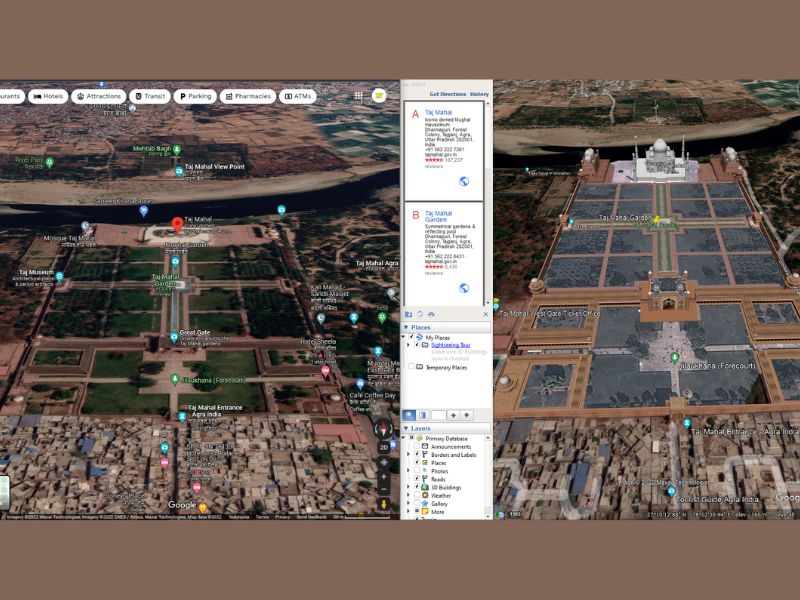Image resolution: width=800 pixels, height=600 pixels.
Task: Click the show-my-location button
Action: (384, 462)
